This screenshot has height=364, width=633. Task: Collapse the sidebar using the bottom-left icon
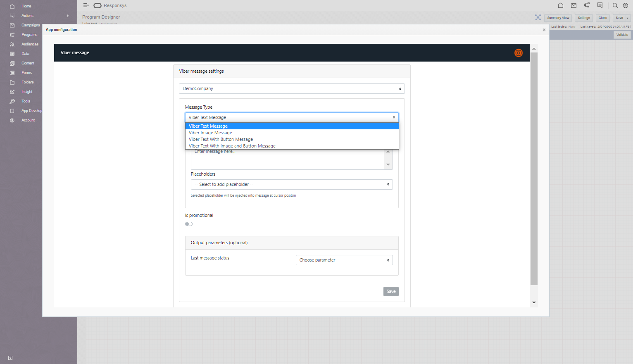pos(10,358)
